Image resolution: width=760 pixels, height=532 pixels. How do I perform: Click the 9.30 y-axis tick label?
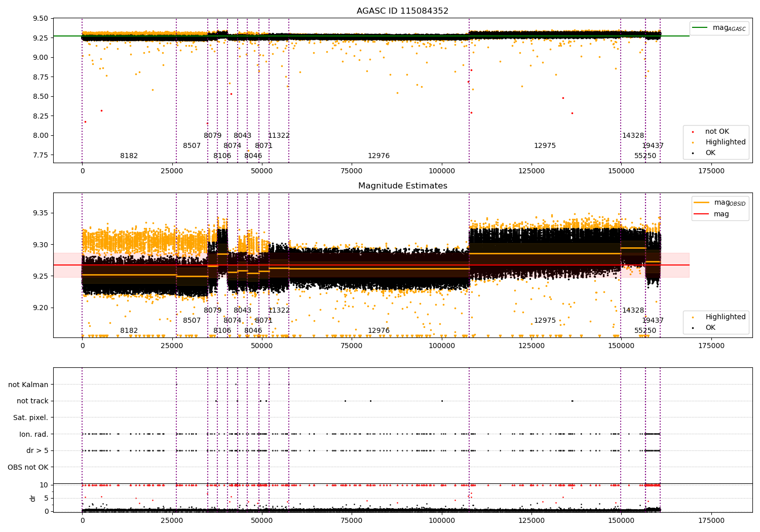(40, 245)
